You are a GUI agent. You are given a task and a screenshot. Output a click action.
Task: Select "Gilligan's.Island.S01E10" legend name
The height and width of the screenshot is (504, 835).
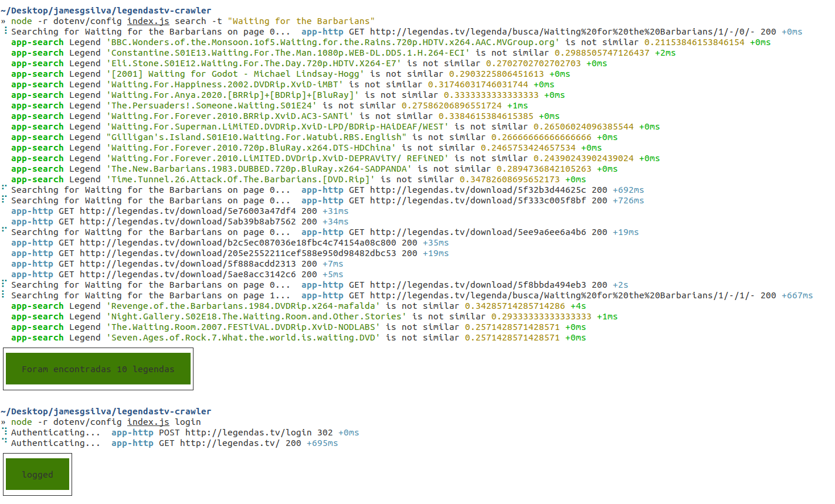coord(256,137)
